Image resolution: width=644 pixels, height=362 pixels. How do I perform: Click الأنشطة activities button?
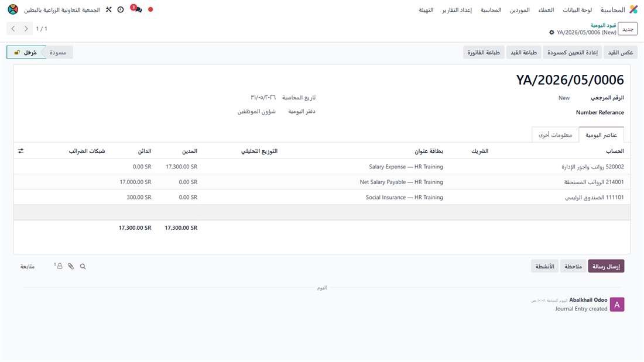click(544, 266)
